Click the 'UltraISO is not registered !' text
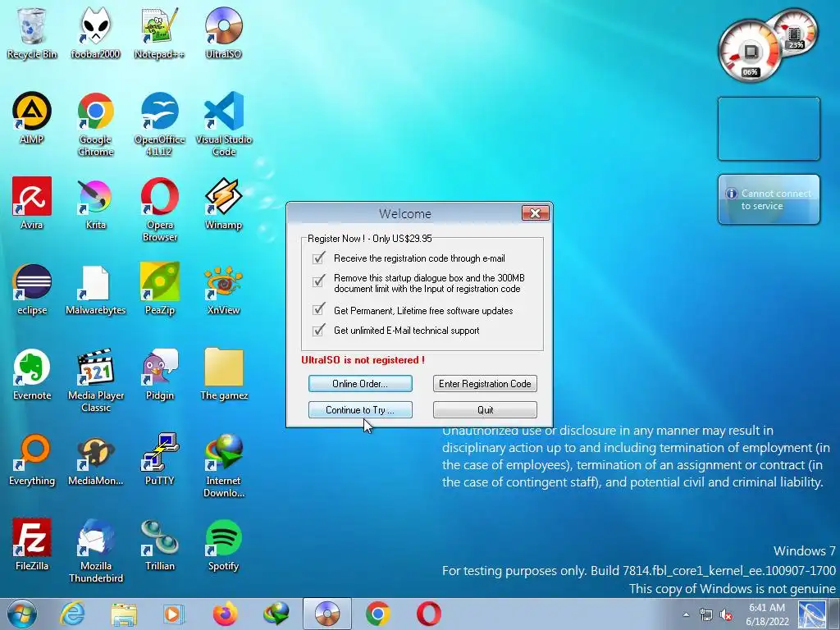This screenshot has width=840, height=630. click(363, 360)
